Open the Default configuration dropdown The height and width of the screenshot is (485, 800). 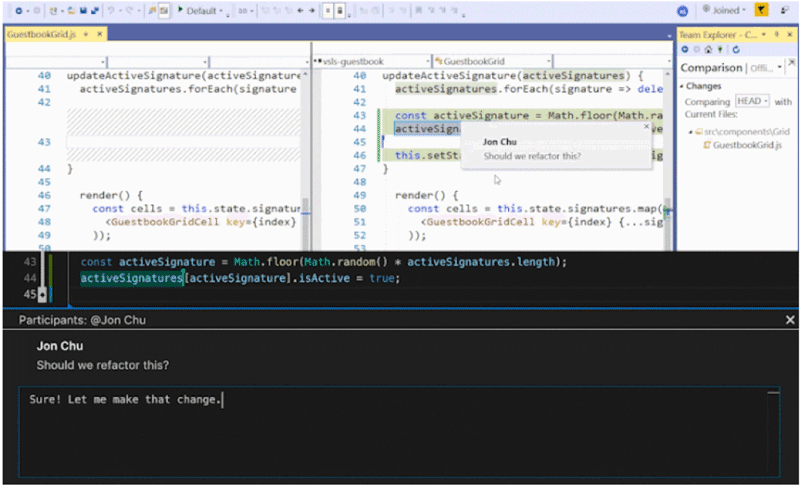pyautogui.click(x=205, y=11)
